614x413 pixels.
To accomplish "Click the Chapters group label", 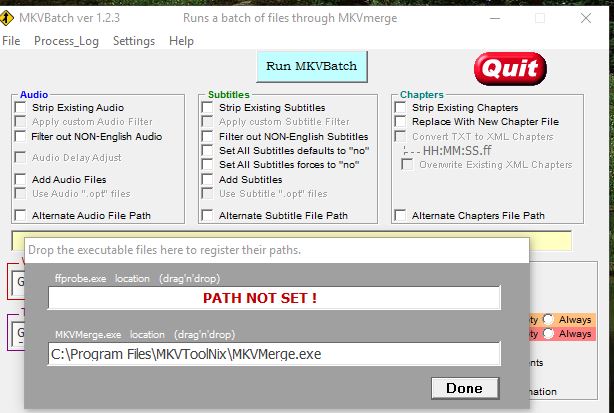I will point(422,94).
